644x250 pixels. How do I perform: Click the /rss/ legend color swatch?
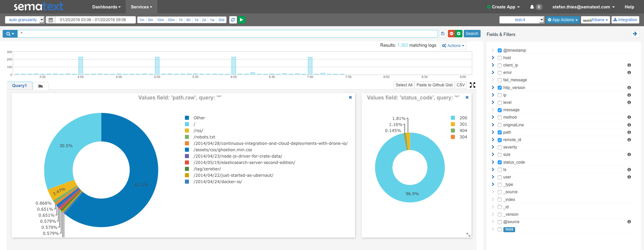(x=187, y=131)
